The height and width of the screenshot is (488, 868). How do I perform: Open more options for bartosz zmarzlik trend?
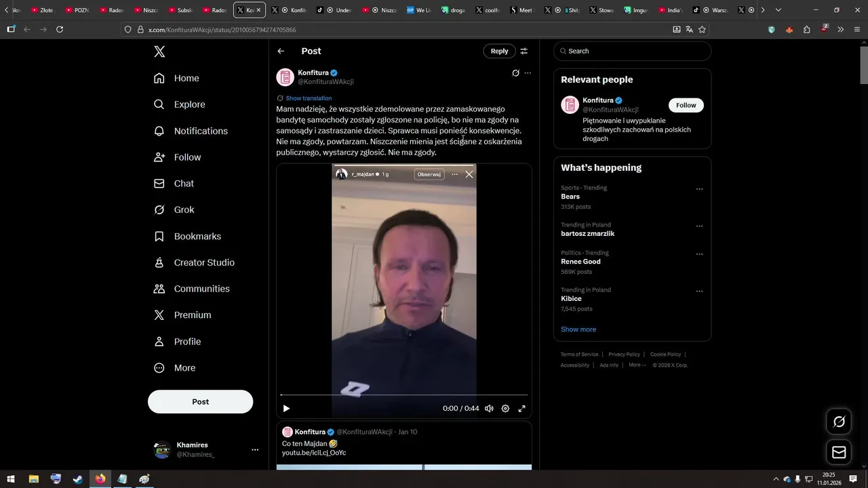pyautogui.click(x=699, y=226)
